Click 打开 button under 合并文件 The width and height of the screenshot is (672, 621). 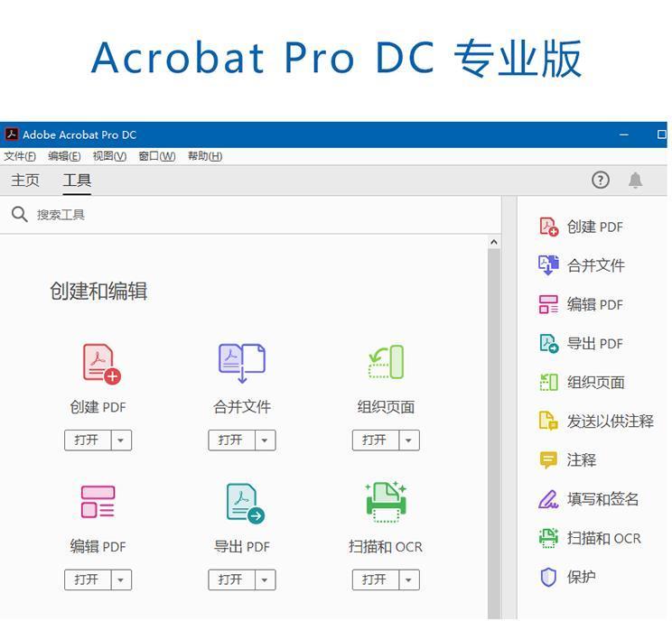coord(232,440)
